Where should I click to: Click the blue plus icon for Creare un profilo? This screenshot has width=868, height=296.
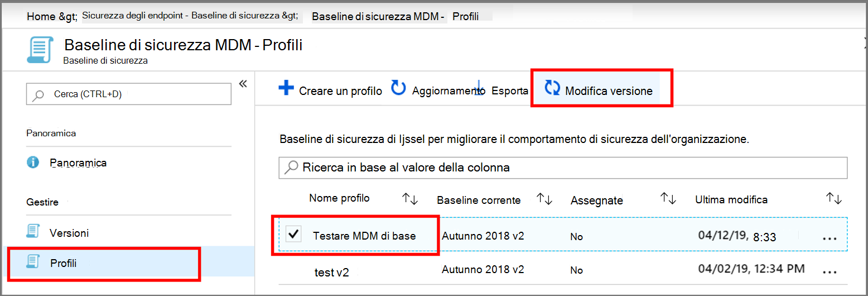286,88
